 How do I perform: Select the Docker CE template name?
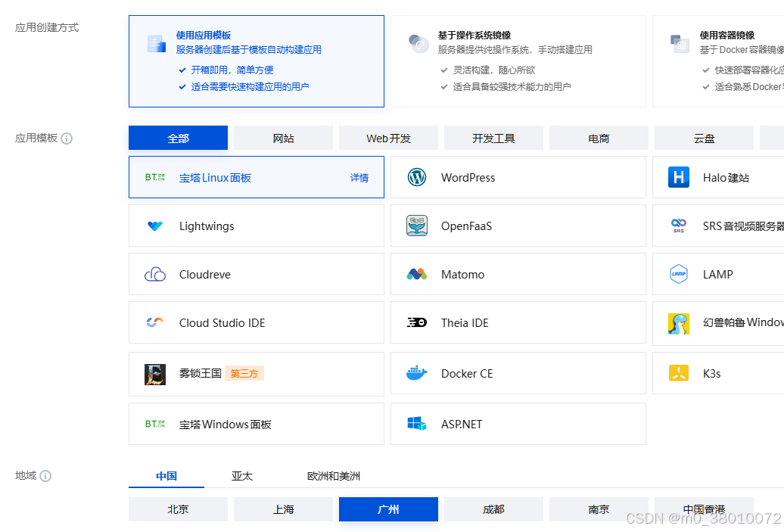[x=467, y=374]
